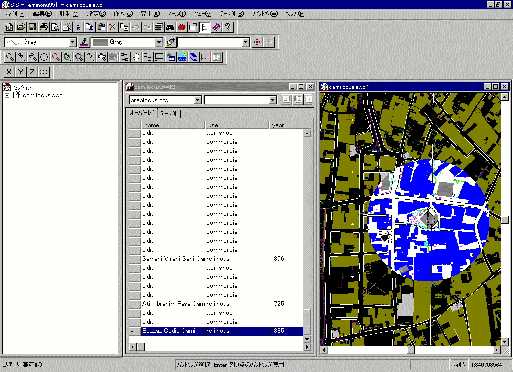Toggle the Z axis button

point(32,72)
